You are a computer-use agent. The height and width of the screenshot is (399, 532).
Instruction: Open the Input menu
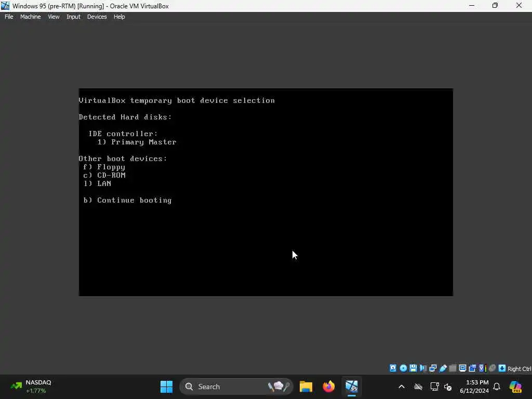click(73, 17)
